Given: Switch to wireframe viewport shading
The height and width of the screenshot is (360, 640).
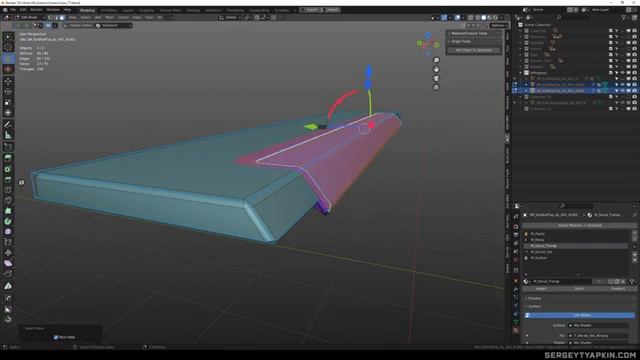Looking at the screenshot, I should (x=478, y=18).
